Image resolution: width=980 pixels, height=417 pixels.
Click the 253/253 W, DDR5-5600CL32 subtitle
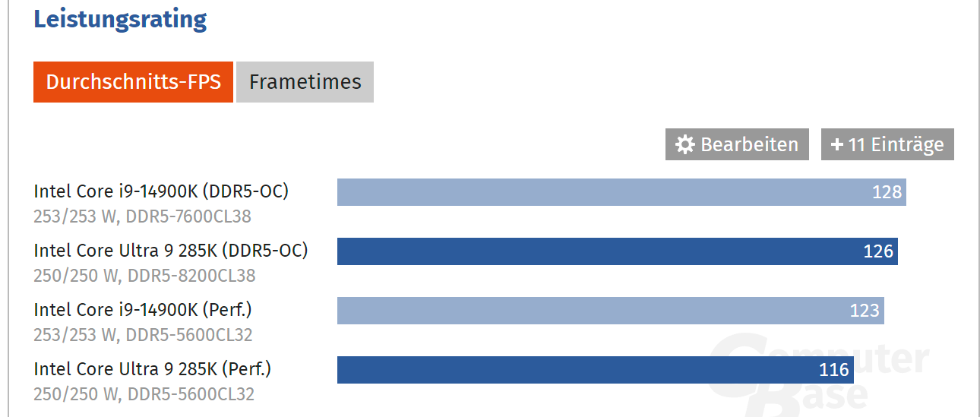tap(143, 335)
